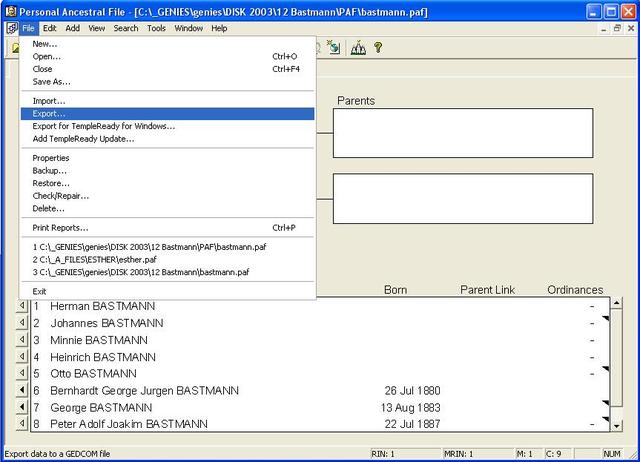Click the partly hidden first toolbar icon
This screenshot has width=640, height=462.
(x=15, y=48)
